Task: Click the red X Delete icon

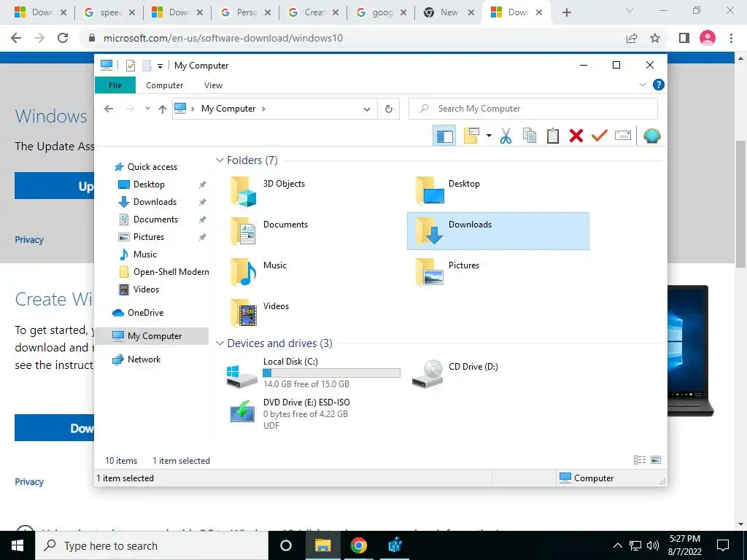Action: pos(576,136)
